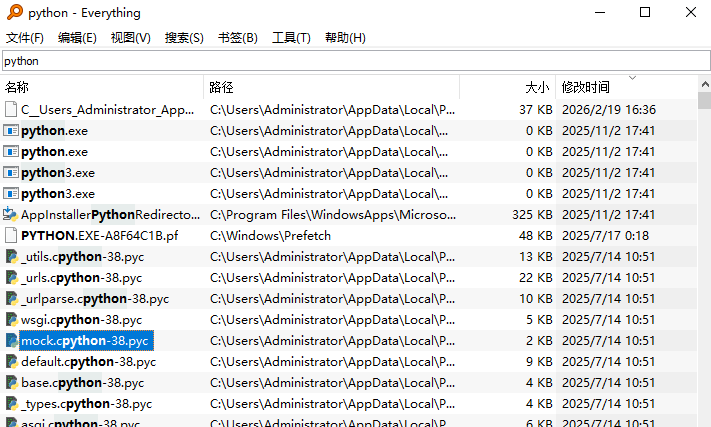Click the _types.cpython-38.pyc file icon
The width and height of the screenshot is (711, 427).
tap(11, 403)
